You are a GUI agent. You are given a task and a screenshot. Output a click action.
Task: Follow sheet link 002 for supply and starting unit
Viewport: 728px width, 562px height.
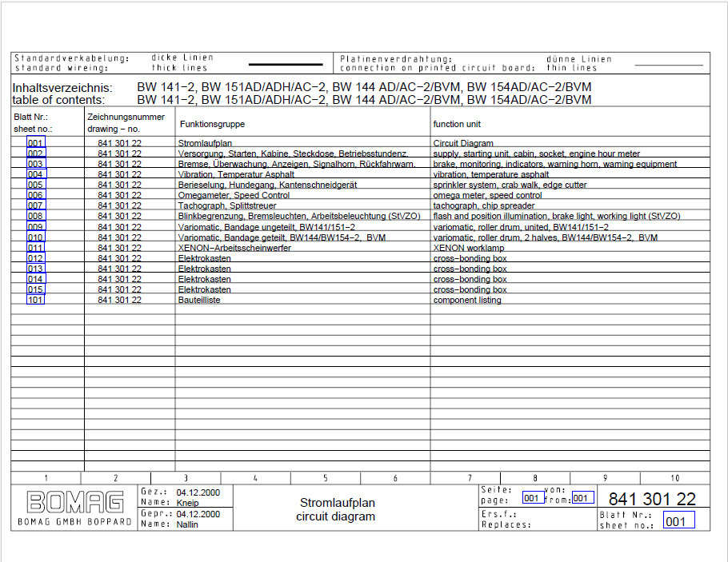[36, 153]
